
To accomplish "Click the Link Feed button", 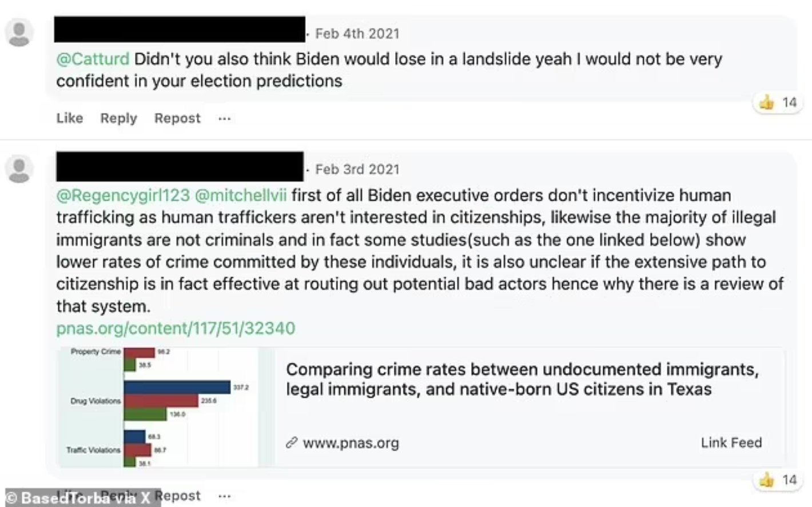I will [x=731, y=443].
